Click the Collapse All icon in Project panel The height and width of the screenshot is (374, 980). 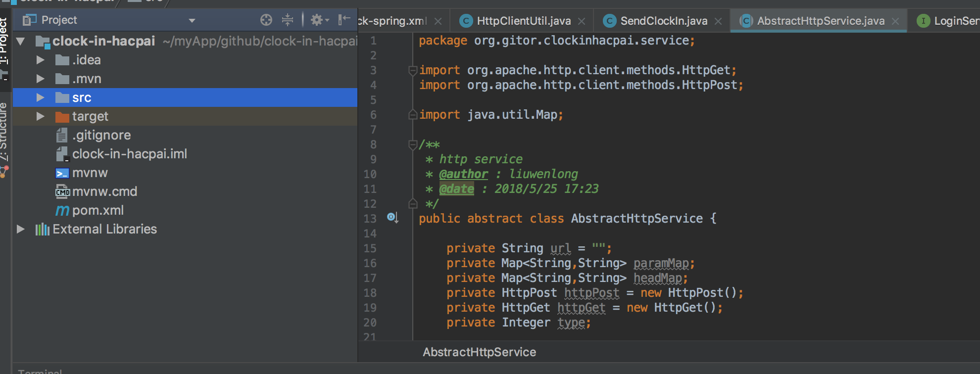click(x=288, y=20)
